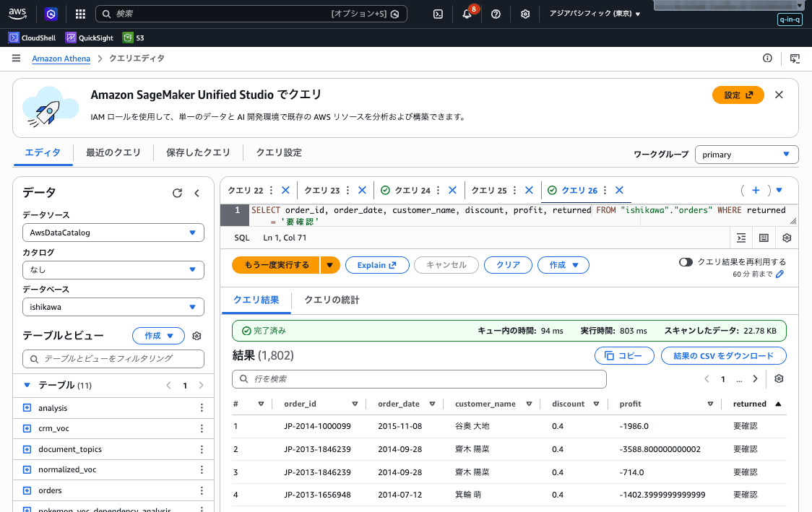Image resolution: width=812 pixels, height=512 pixels.
Task: Toggle クエリ結果を再利用する switch
Action: tap(686, 262)
